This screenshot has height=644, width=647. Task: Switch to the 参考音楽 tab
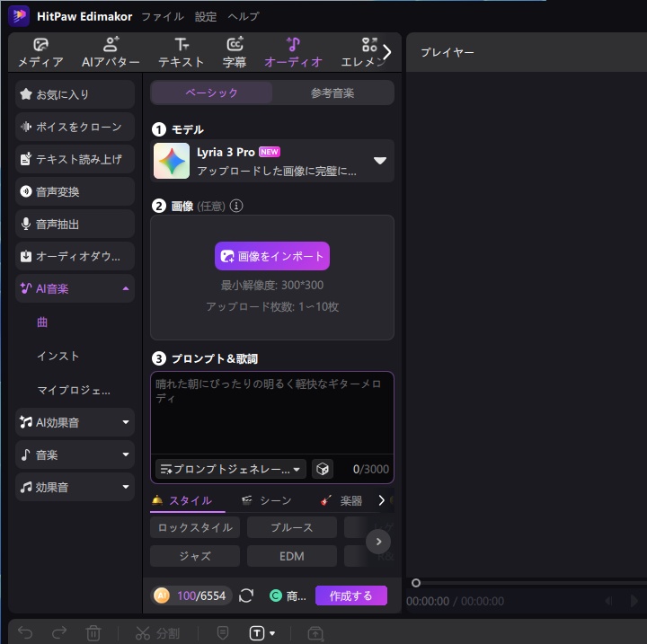[x=332, y=93]
